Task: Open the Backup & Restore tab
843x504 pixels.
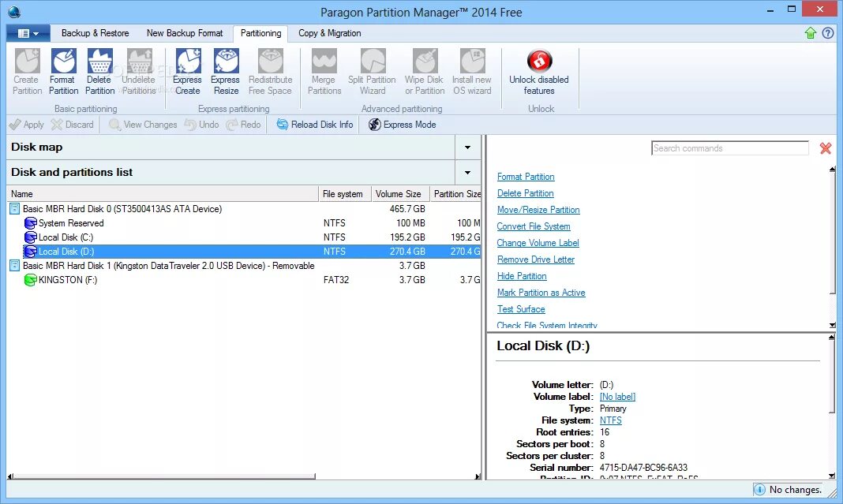Action: (96, 33)
